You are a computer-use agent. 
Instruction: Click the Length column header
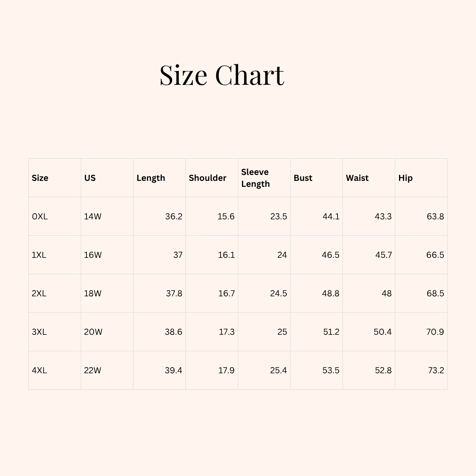[x=151, y=178]
